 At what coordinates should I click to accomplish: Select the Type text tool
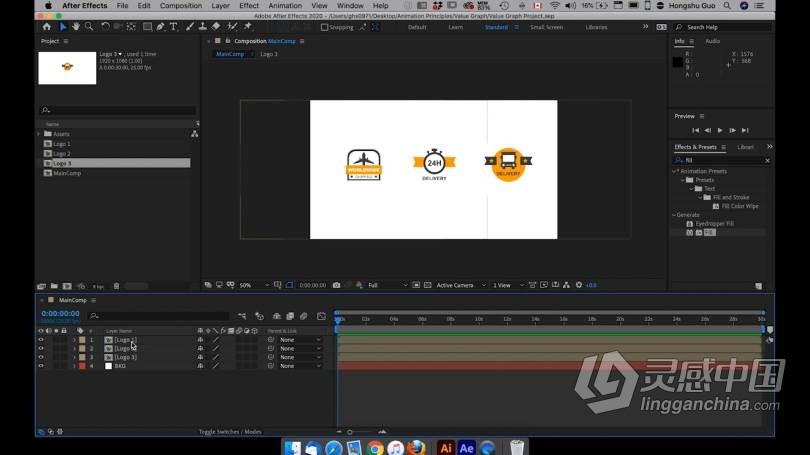[x=174, y=27]
